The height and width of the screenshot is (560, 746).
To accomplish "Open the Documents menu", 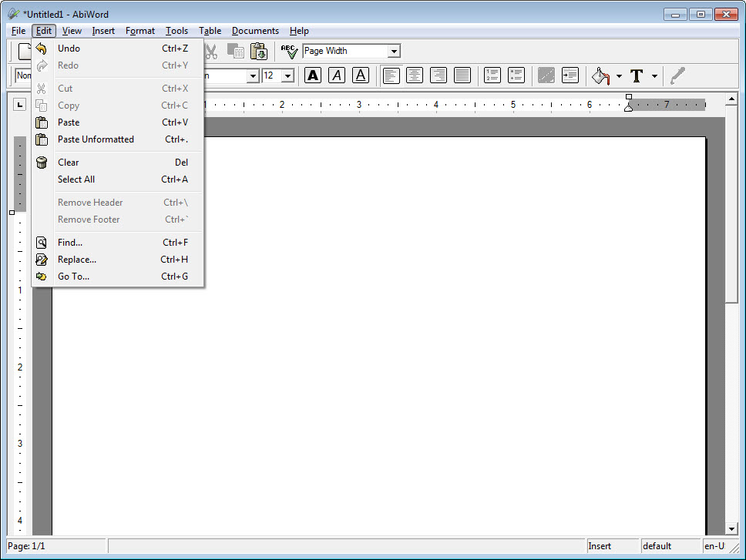I will coord(256,31).
